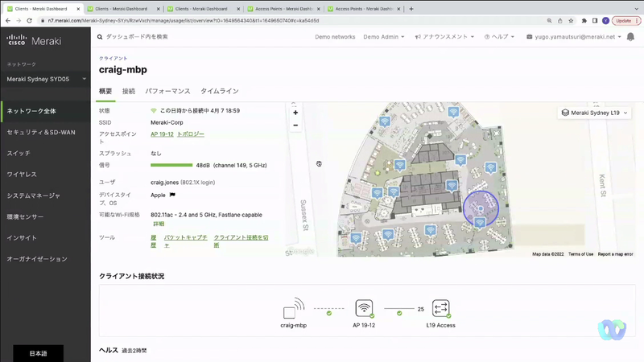This screenshot has height=362, width=644.
Task: Open the パケットキャプチャ tool link
Action: 186,241
